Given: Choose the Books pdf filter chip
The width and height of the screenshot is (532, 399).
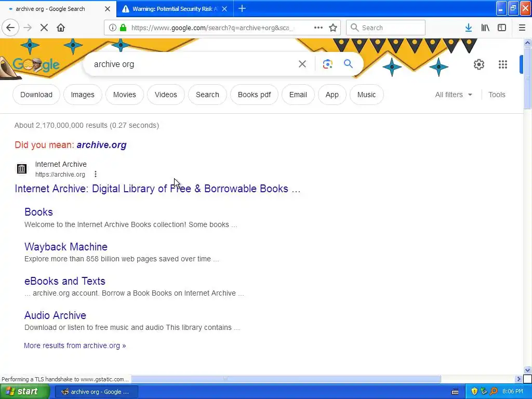Looking at the screenshot, I should click(254, 95).
